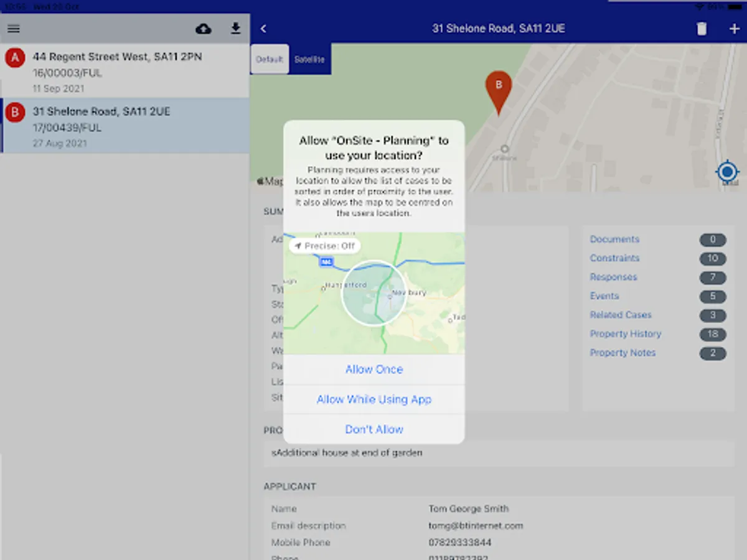Tap the red map pin B
747x560 pixels.
[x=498, y=92]
